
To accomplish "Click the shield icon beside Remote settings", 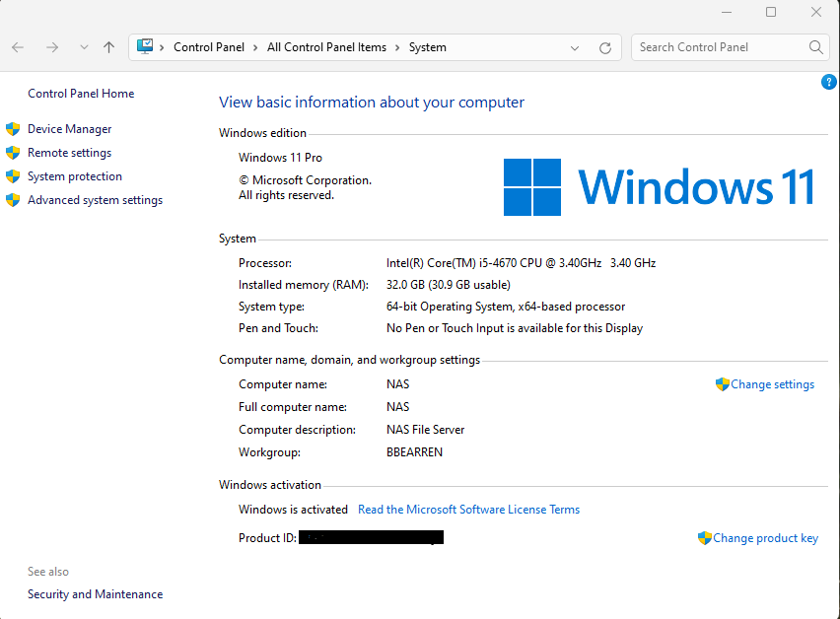I will (13, 153).
